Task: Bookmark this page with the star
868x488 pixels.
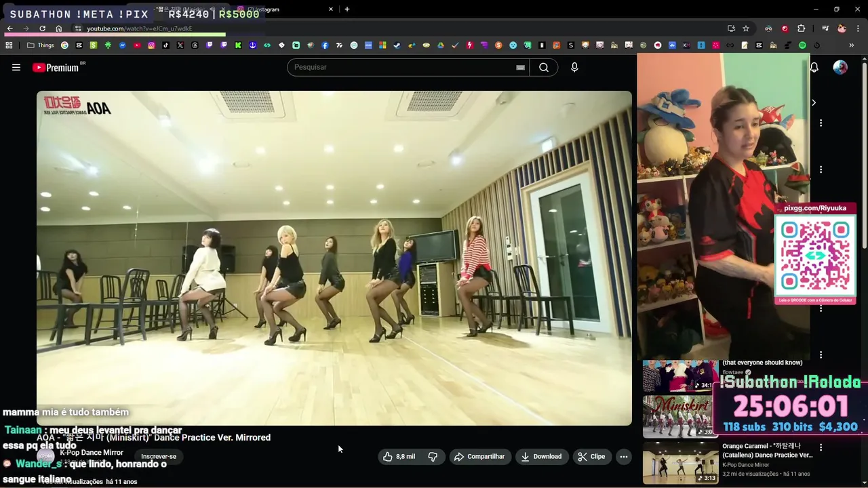Action: click(746, 28)
